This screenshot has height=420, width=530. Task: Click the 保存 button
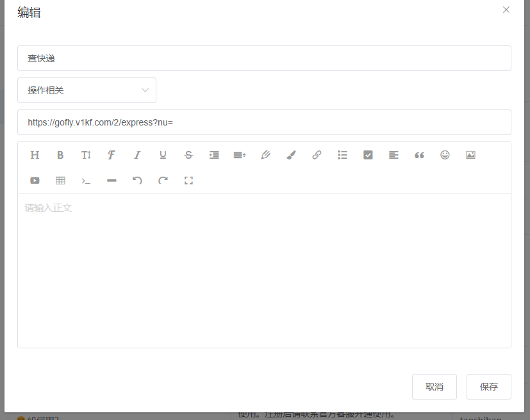[x=488, y=387]
